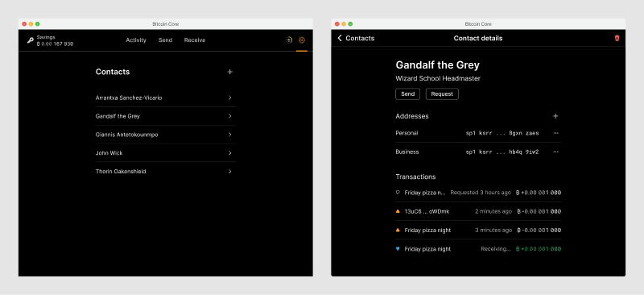The height and width of the screenshot is (295, 644).
Task: Click the key icon beside Savings wallet
Action: 30,40
